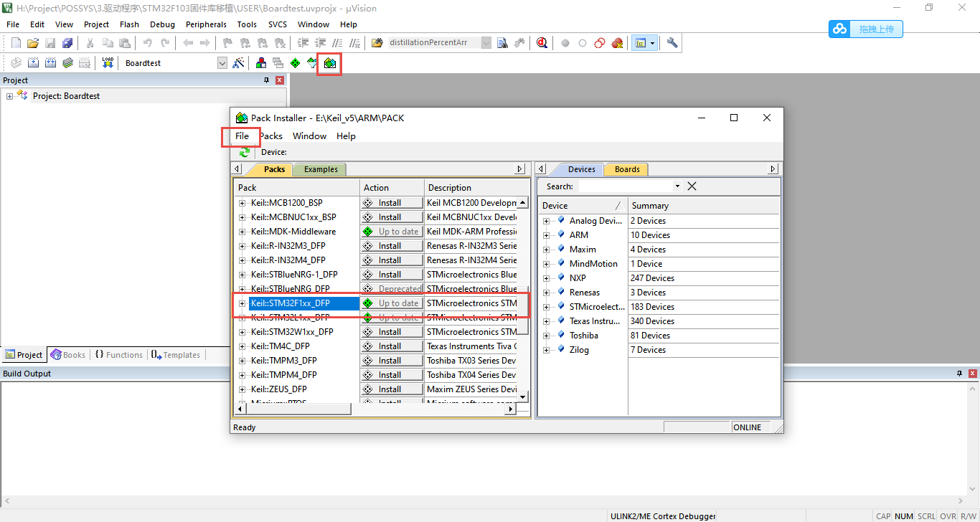Click the Manage Project Items icon
Image resolution: width=980 pixels, height=522 pixels.
tap(261, 63)
